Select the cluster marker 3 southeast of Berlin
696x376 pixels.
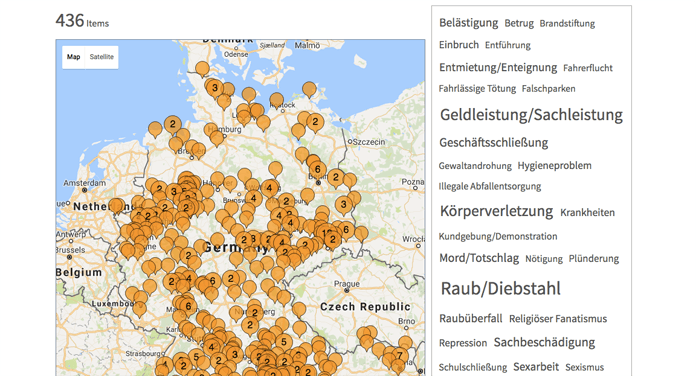click(x=343, y=205)
